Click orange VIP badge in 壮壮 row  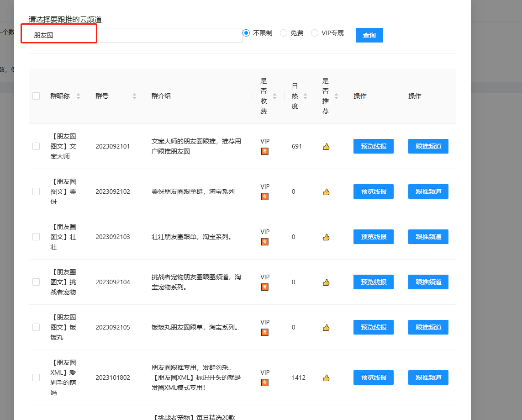tap(264, 242)
